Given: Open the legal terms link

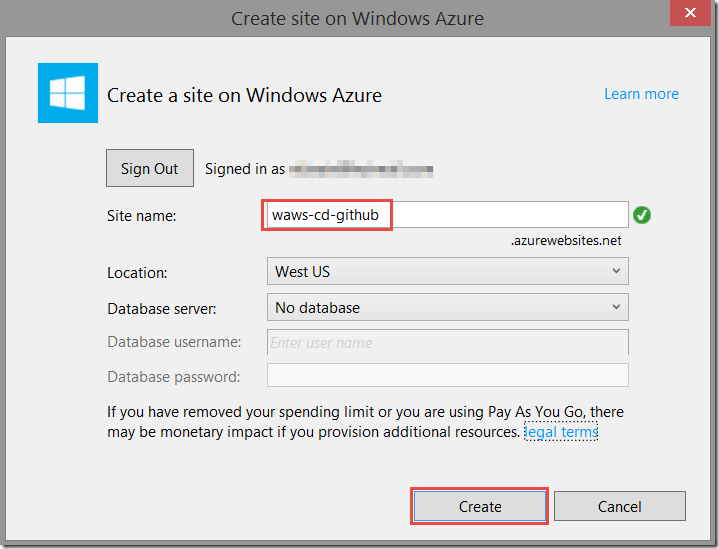Looking at the screenshot, I should (561, 432).
